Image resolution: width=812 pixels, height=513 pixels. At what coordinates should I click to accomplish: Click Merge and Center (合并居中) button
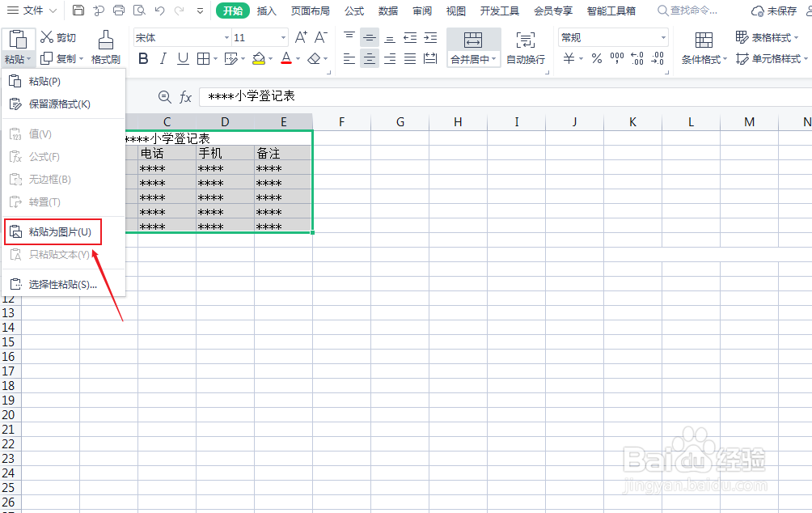(473, 47)
